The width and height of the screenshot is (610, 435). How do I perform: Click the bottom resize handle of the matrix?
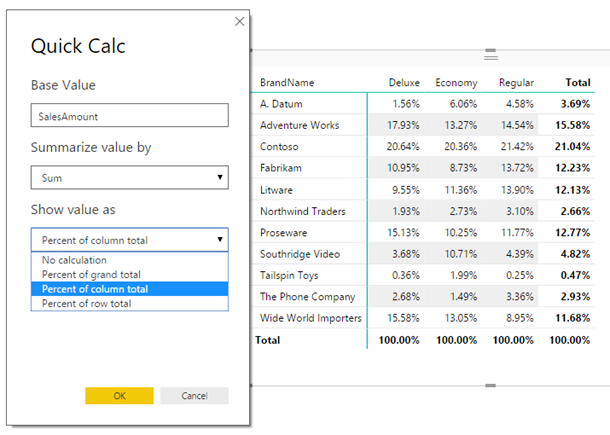point(491,386)
